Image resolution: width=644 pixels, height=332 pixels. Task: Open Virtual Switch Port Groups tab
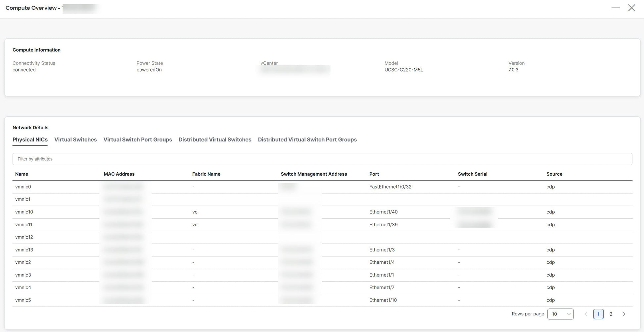coord(138,140)
